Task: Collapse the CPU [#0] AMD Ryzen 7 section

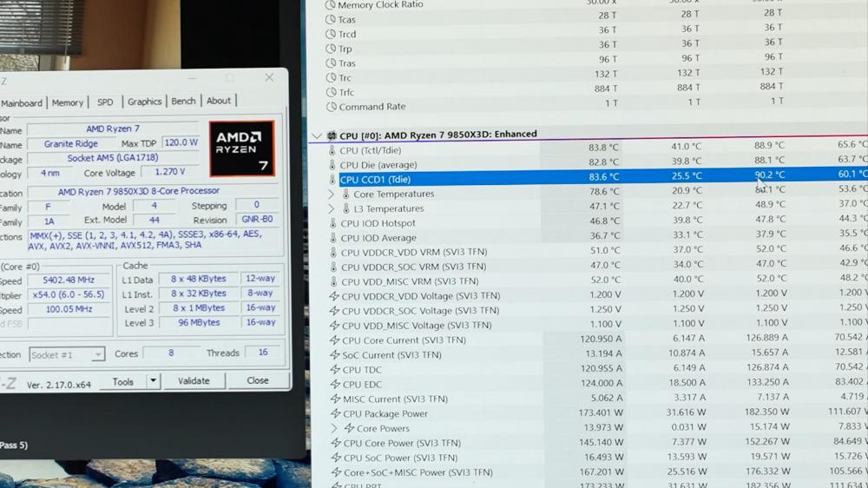Action: [x=317, y=135]
